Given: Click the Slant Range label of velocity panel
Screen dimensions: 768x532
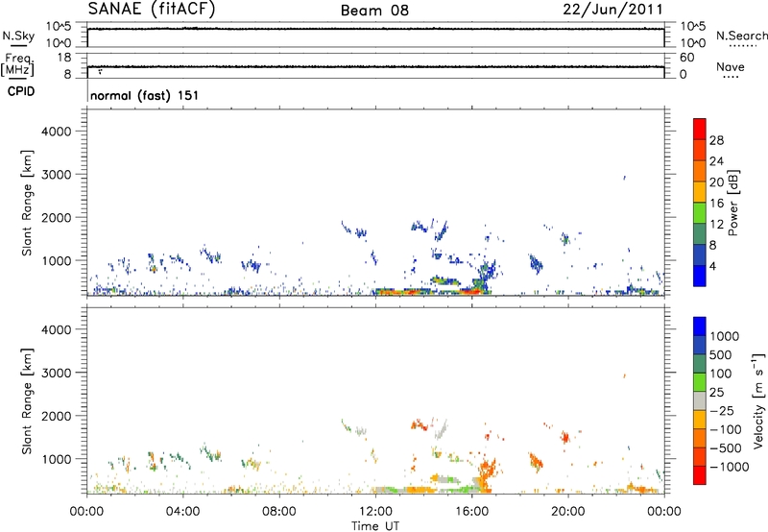Looking at the screenshot, I should click(27, 400).
